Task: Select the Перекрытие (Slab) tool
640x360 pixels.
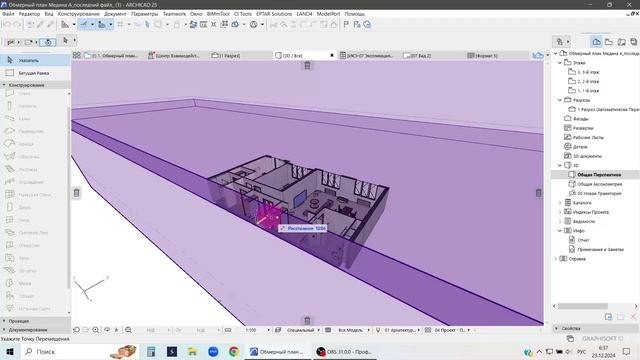Action: (x=33, y=131)
